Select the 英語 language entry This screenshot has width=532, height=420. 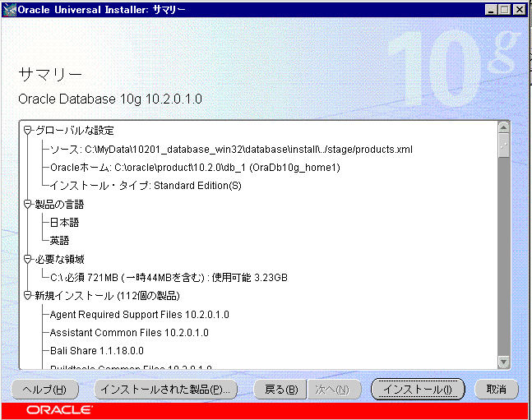coord(60,241)
